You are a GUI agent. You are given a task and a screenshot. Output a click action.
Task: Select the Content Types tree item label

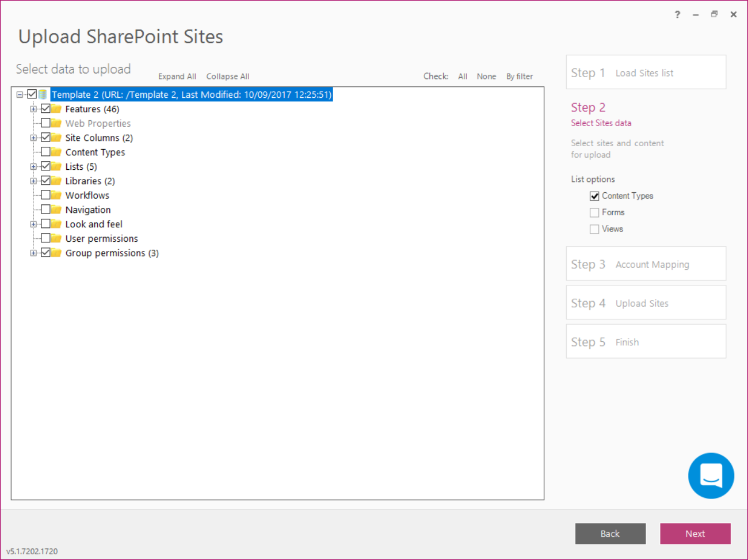[x=95, y=152]
